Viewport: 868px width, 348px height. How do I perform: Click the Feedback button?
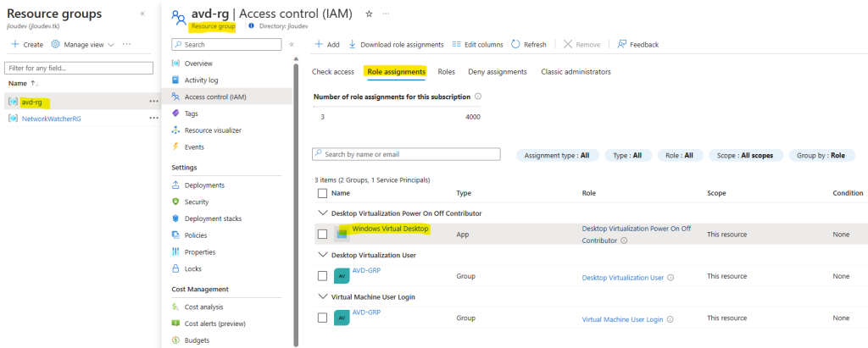click(x=637, y=45)
